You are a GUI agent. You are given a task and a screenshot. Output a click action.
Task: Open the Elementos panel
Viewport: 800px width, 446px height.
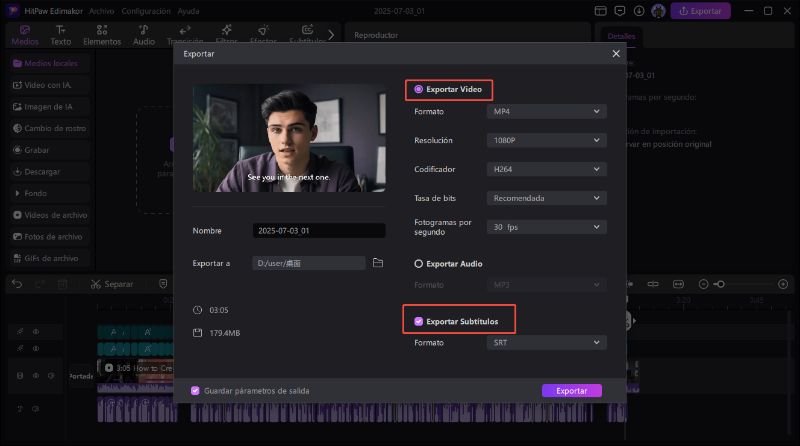[102, 36]
